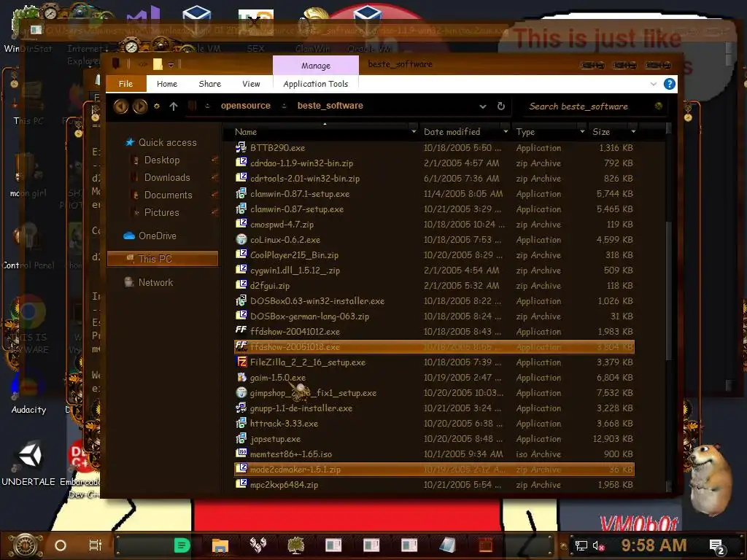Click the muted volume tray icon
The image size is (747, 560).
598,545
